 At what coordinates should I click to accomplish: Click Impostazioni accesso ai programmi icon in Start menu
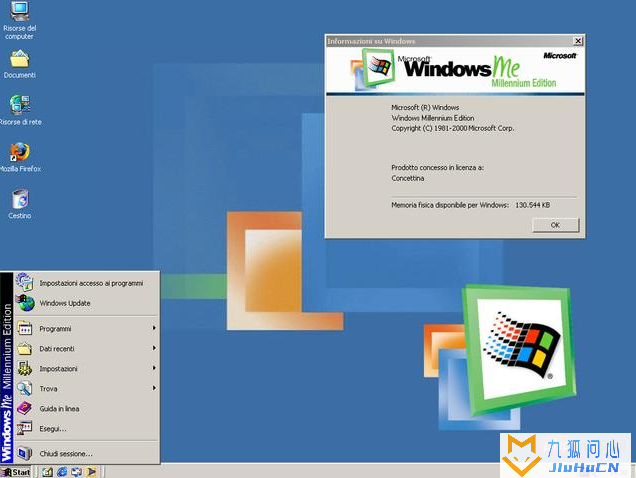click(x=25, y=282)
